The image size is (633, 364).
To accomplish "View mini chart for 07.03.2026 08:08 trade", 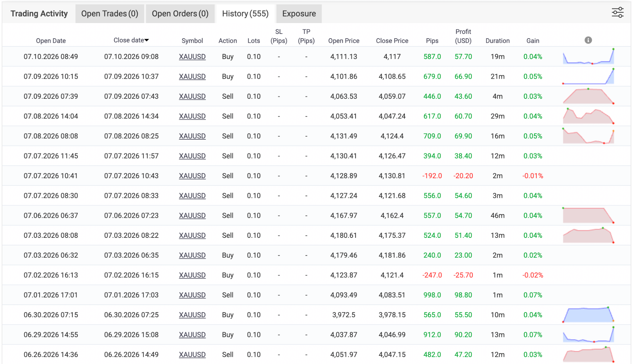I will coord(588,235).
